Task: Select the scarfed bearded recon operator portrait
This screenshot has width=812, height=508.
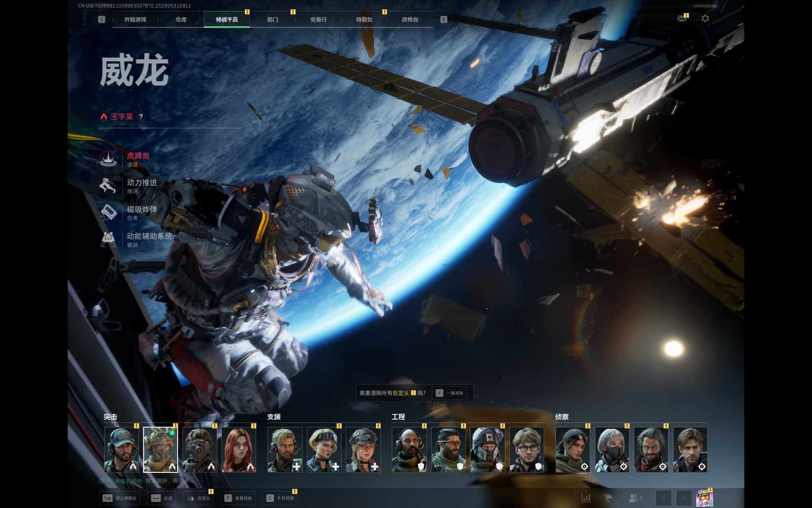Action: click(x=651, y=450)
